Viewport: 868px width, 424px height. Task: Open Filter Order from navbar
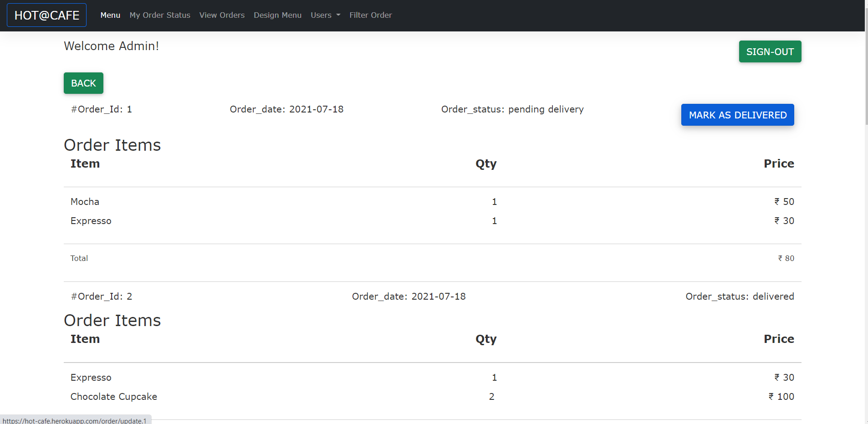tap(371, 15)
